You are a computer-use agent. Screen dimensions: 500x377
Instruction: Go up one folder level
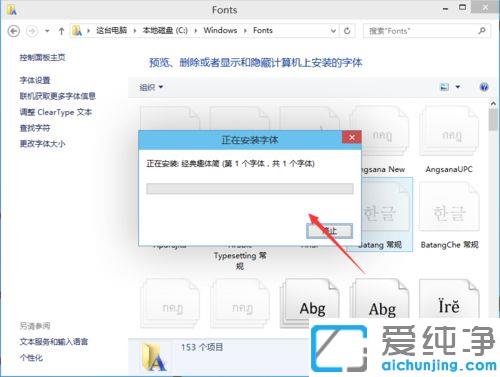click(61, 31)
